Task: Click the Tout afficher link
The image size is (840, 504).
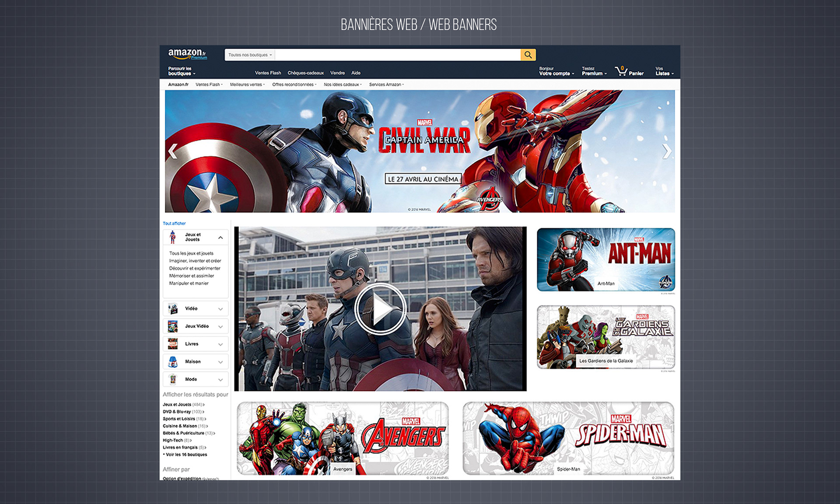Action: click(x=173, y=223)
